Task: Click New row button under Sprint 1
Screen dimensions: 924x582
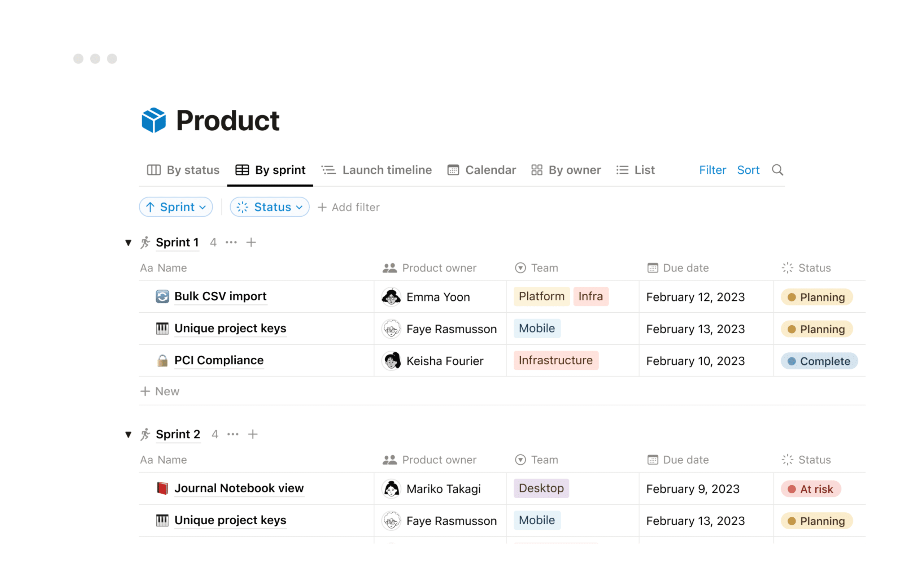Action: point(160,391)
